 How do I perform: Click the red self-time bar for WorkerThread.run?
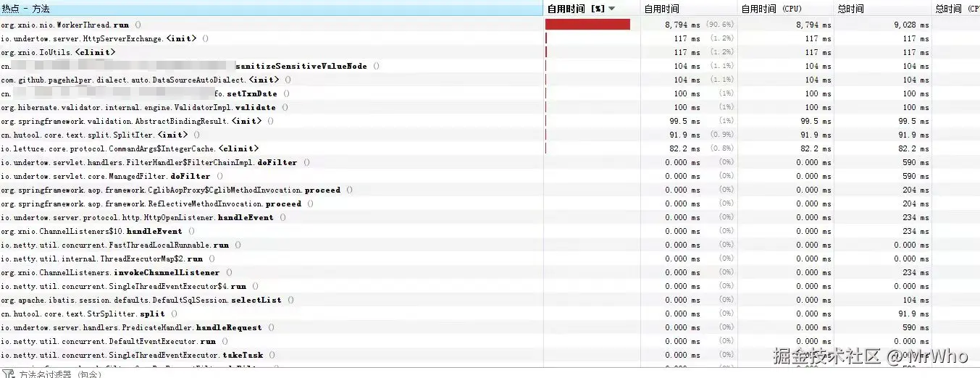587,25
